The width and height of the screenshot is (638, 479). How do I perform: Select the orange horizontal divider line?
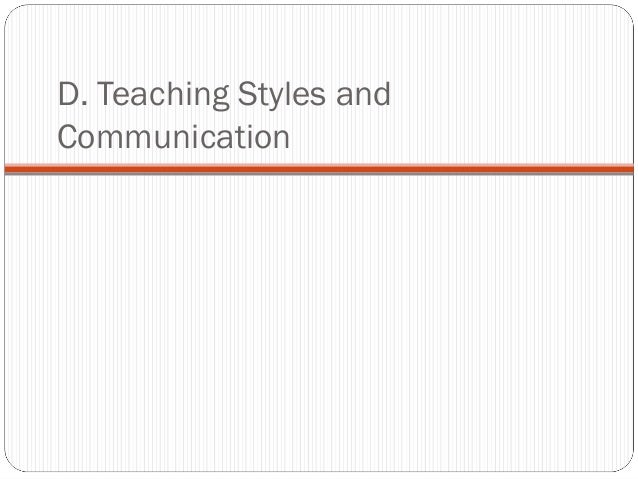click(x=319, y=168)
